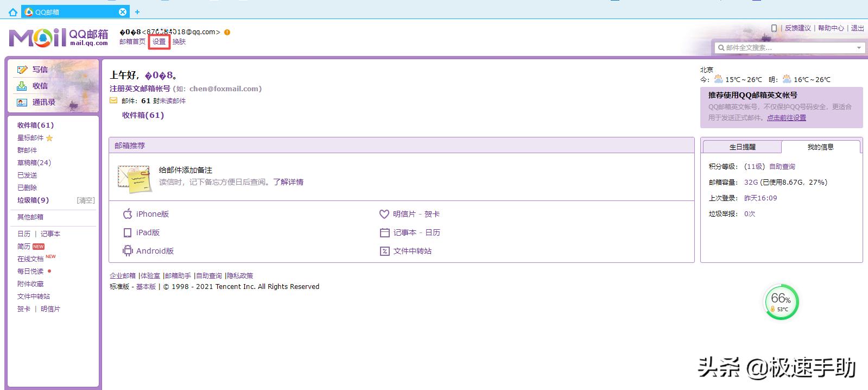Screen dimensions: 868x390
Task: Click 点击前往设置 link
Action: pos(787,117)
